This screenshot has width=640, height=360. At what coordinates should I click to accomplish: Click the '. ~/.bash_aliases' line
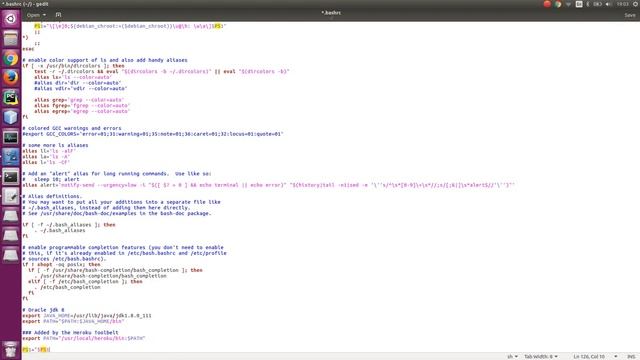coord(60,230)
